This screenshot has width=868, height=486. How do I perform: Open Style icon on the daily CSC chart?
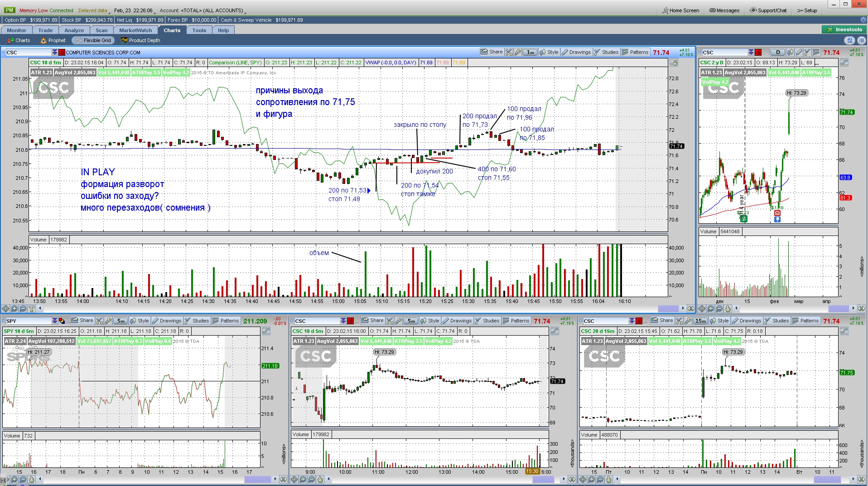tap(791, 53)
